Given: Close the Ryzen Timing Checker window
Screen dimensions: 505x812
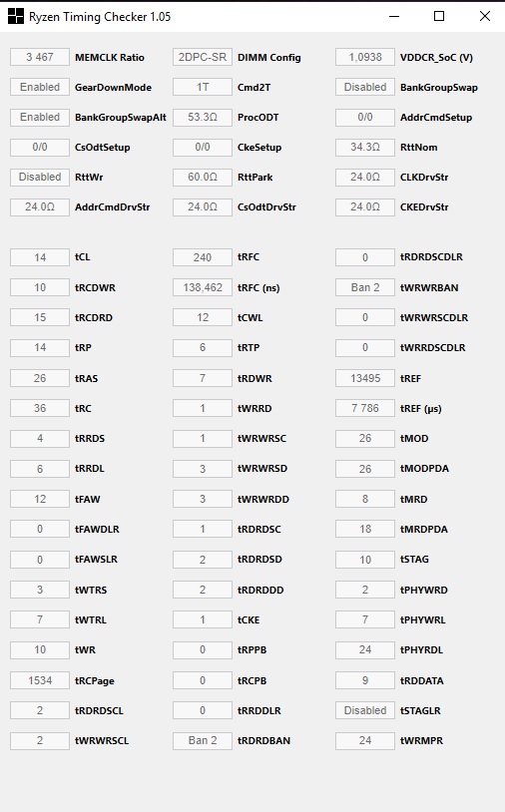Looking at the screenshot, I should (485, 17).
